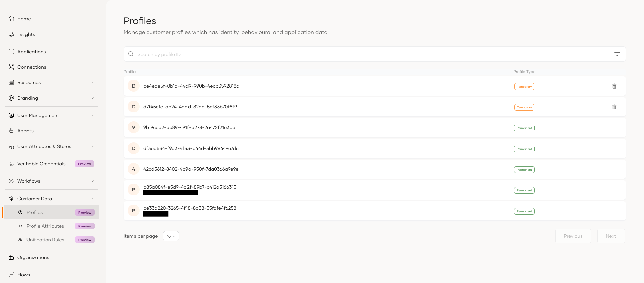Click the Applications grid icon

(11, 52)
